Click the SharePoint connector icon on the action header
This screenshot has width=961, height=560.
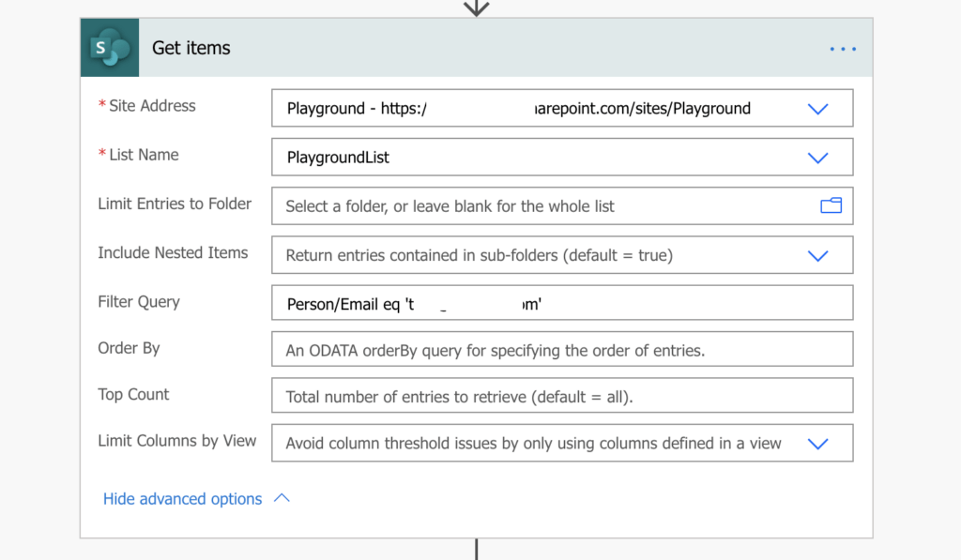[x=109, y=47]
